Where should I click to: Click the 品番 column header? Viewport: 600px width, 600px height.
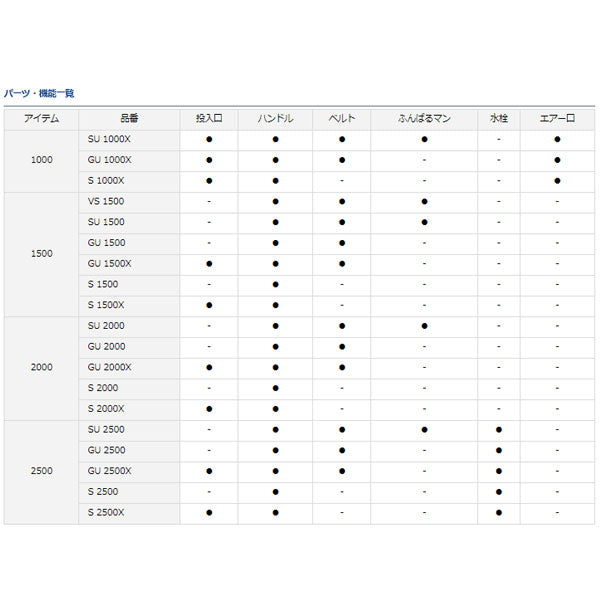[x=128, y=118]
